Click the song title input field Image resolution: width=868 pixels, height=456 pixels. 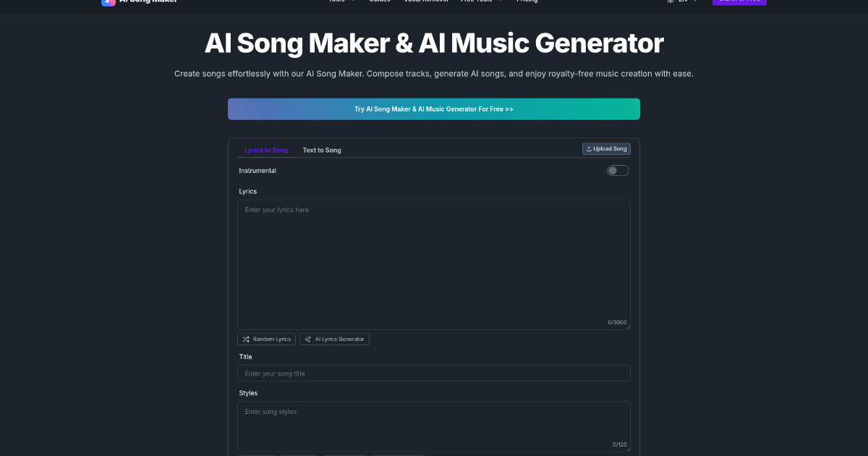tap(434, 373)
